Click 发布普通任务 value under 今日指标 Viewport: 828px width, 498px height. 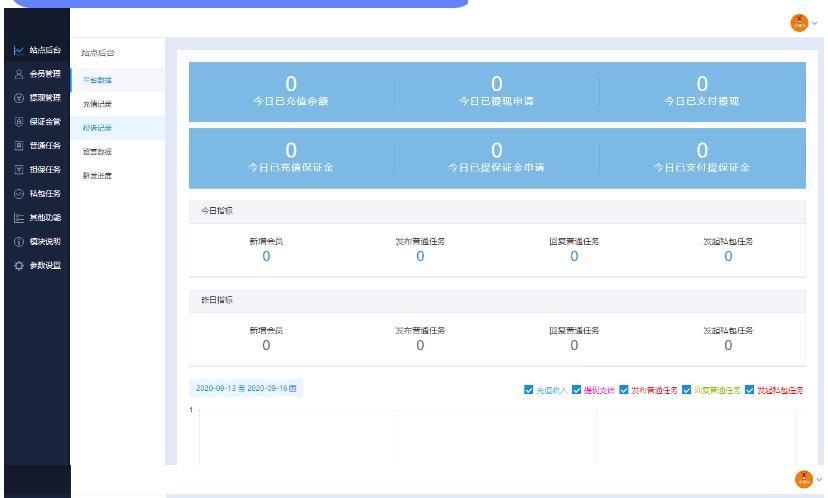(x=420, y=257)
